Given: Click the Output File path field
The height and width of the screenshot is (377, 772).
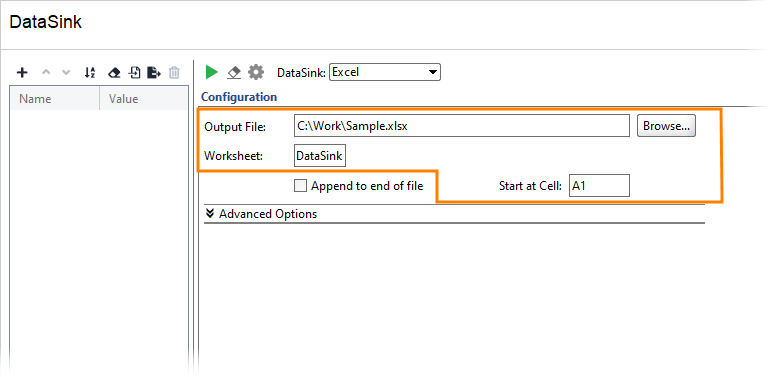Looking at the screenshot, I should click(461, 126).
